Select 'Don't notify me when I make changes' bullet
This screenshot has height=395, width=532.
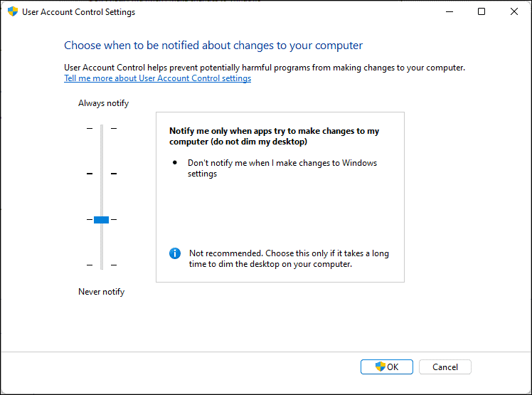click(282, 168)
